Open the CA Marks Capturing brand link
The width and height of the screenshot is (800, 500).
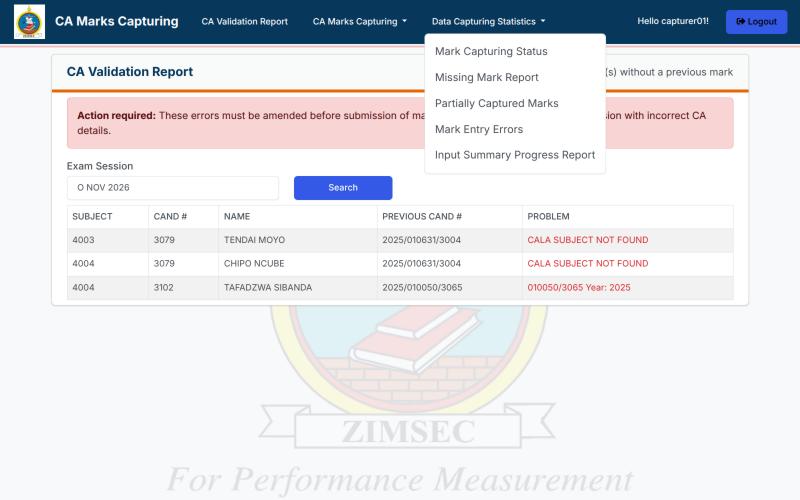pyautogui.click(x=116, y=21)
